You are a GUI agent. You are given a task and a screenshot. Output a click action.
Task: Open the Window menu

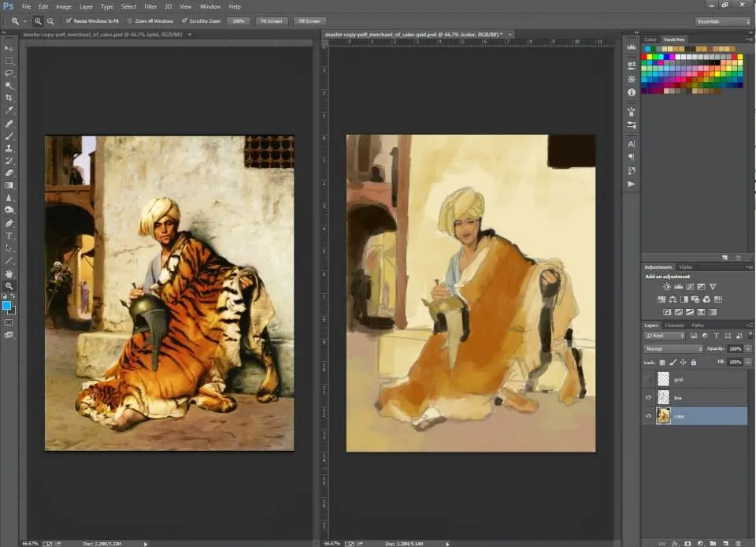coord(209,7)
